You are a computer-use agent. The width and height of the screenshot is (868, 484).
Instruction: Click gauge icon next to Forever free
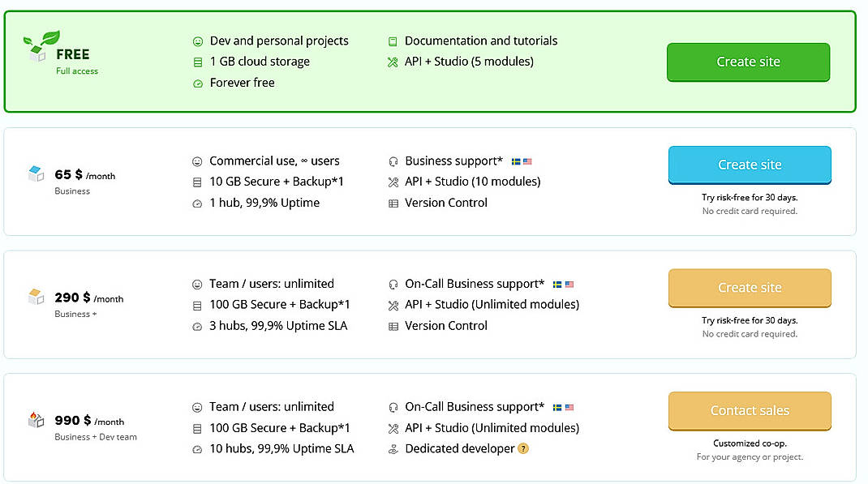click(198, 84)
